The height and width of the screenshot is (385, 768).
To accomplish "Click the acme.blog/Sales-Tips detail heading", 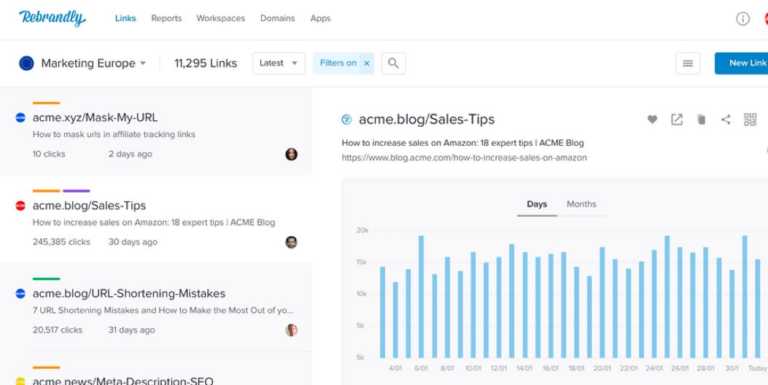I will pyautogui.click(x=427, y=119).
